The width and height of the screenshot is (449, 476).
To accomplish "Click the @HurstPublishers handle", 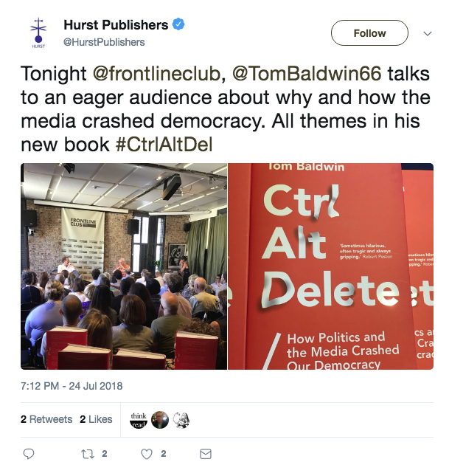I will [x=104, y=42].
